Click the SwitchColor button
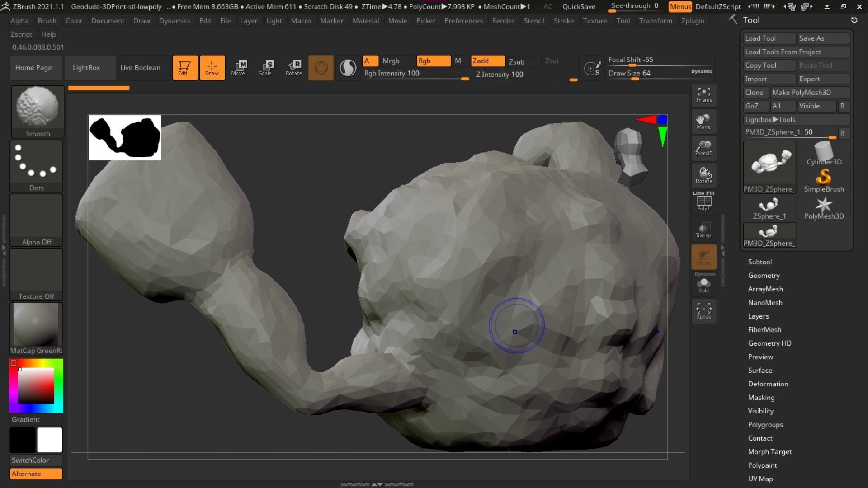Image resolution: width=868 pixels, height=488 pixels. [36, 460]
